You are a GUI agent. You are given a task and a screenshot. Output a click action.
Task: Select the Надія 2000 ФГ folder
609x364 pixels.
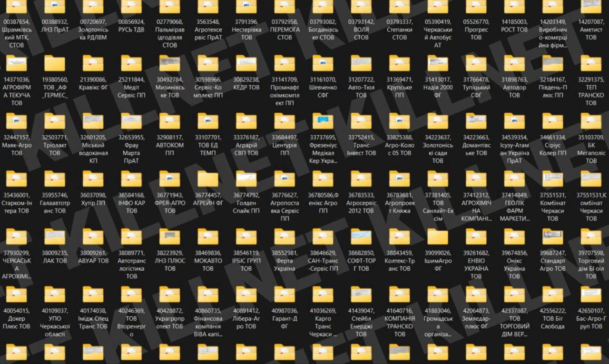(x=438, y=63)
